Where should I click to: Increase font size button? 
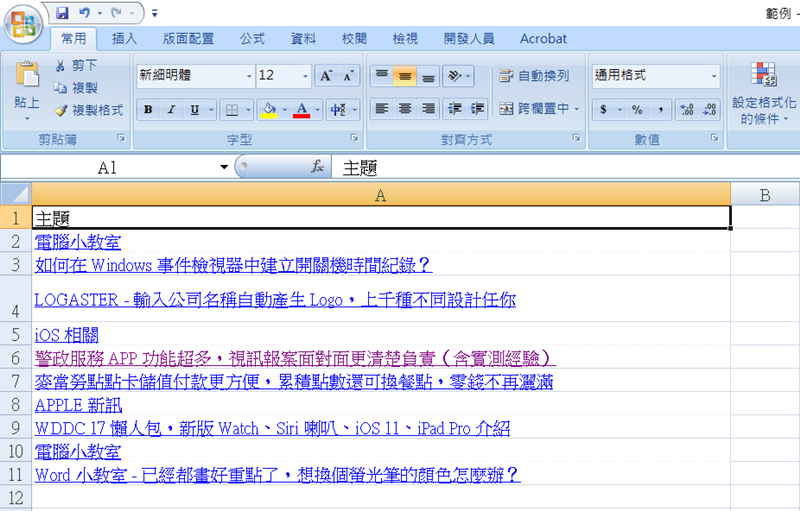pos(326,76)
